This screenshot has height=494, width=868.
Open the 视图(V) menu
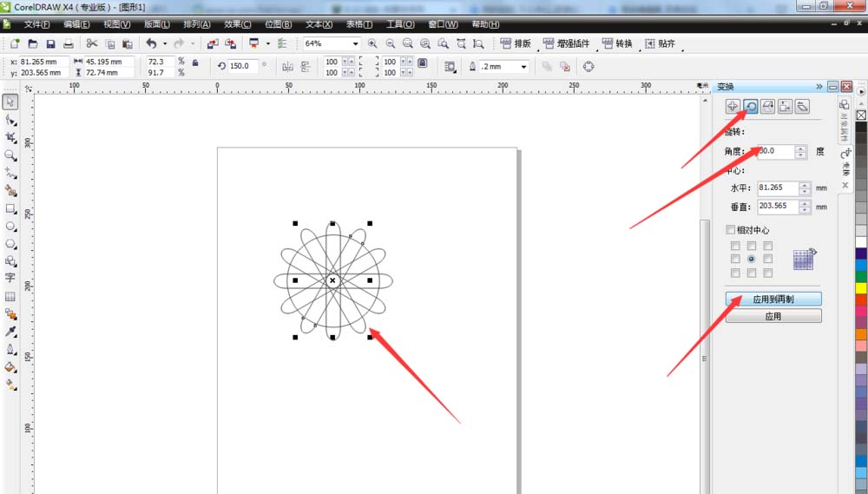click(x=117, y=24)
